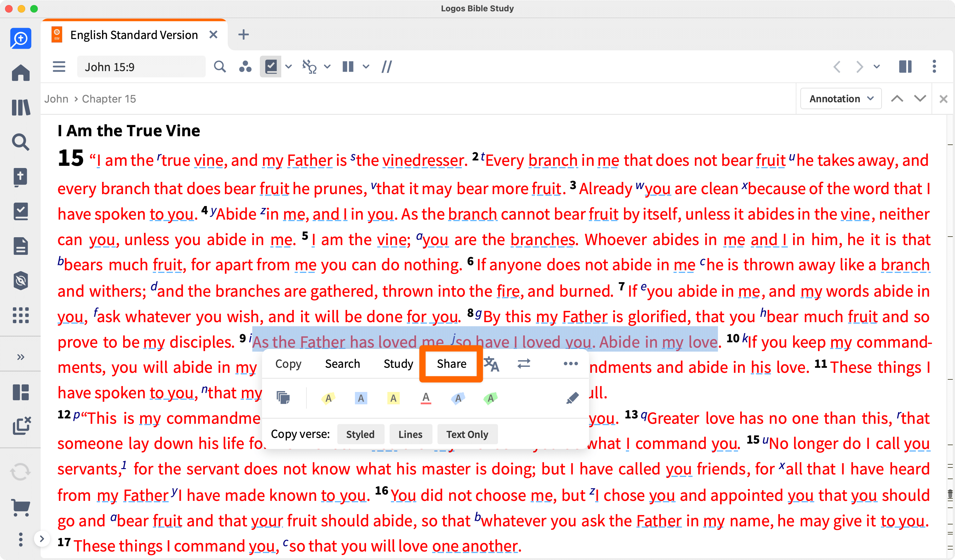Open the shopping cart store icon
Screen dimensions: 955x560
[x=20, y=507]
